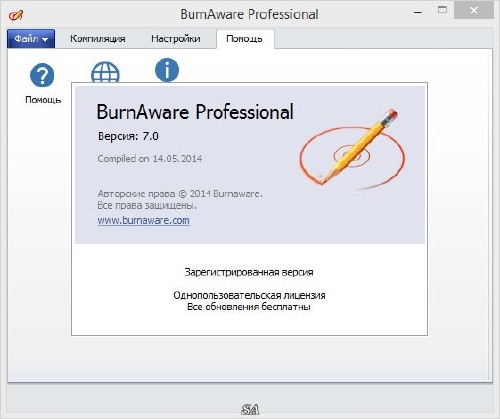Screen dimensions: 500x419
Task: Click the Все права защищены text
Action: (x=147, y=205)
